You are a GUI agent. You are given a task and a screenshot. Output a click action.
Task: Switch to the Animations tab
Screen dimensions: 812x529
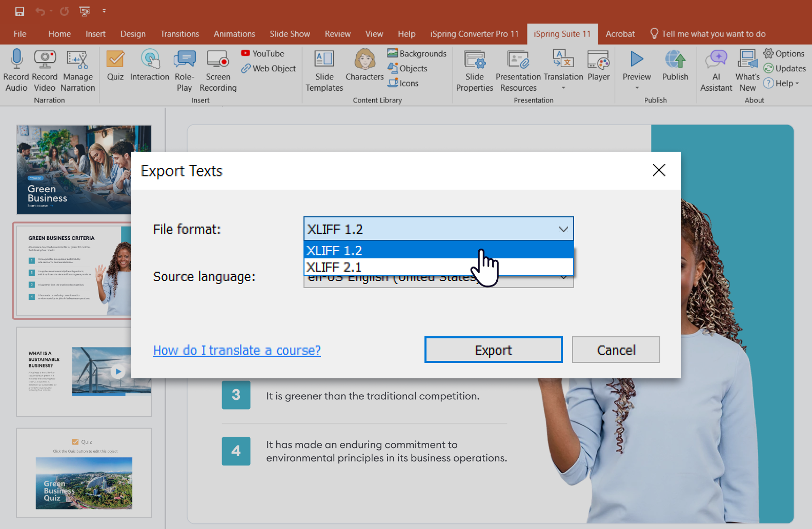pos(234,34)
